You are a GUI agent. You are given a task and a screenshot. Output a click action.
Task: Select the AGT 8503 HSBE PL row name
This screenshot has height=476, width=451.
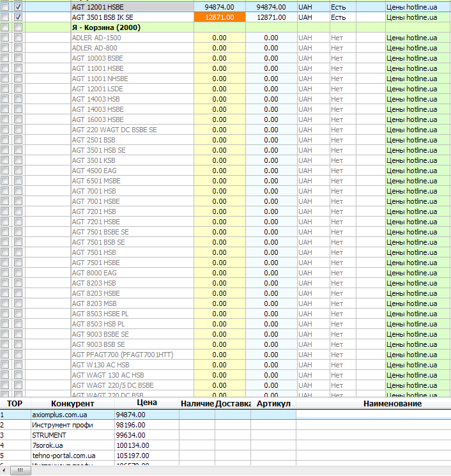(x=100, y=314)
